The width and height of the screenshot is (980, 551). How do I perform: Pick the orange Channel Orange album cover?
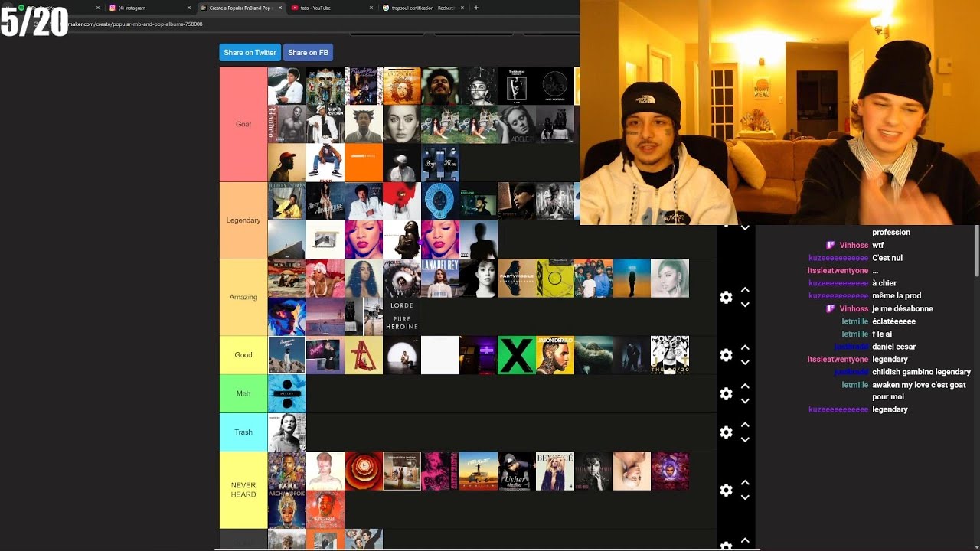(x=364, y=162)
